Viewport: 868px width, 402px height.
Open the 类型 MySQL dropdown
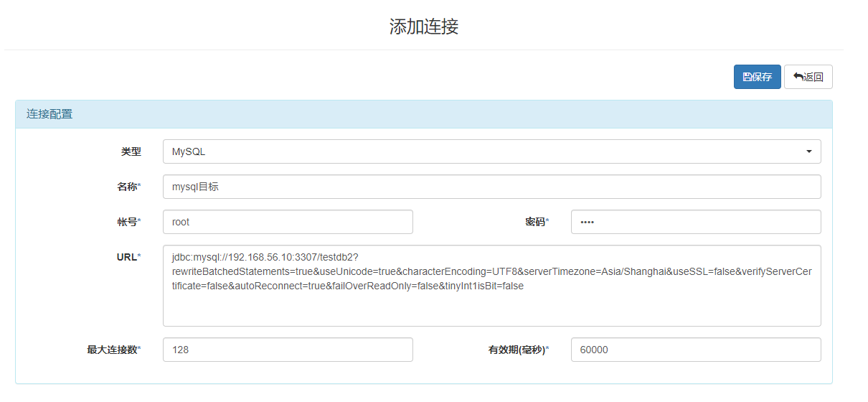click(491, 151)
